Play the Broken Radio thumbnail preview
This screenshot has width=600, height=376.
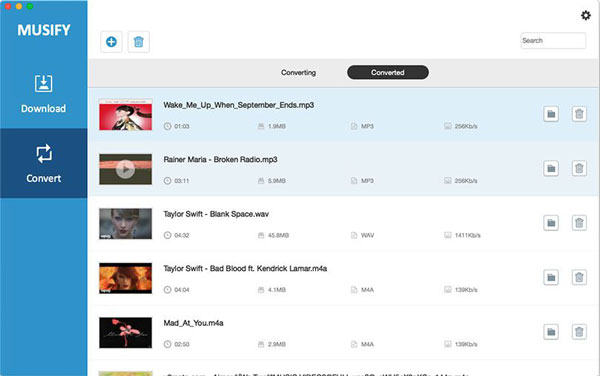point(126,169)
